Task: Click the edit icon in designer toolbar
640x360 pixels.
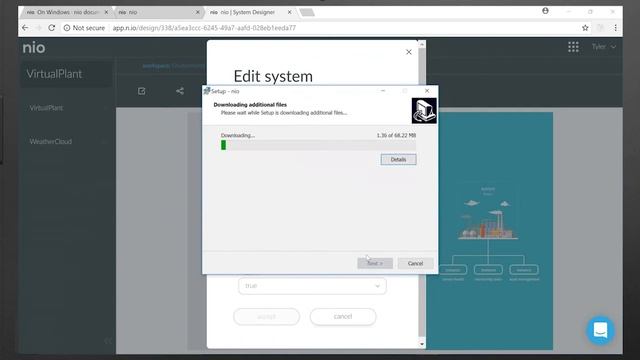Action: coord(142,91)
